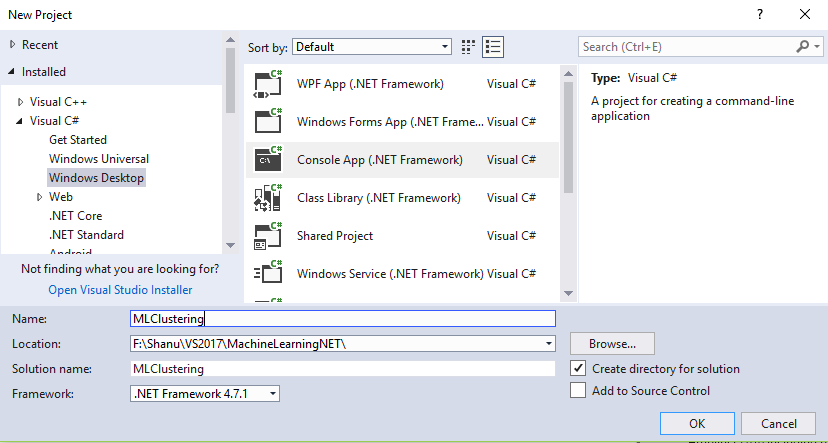
Task: Open the .NET Framework 4.7.1 dropdown
Action: 205,393
